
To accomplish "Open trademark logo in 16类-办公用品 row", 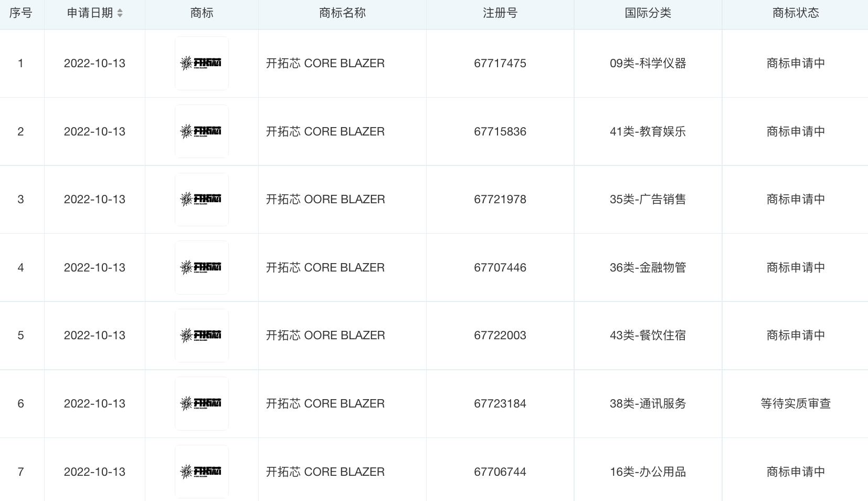I will pyautogui.click(x=202, y=472).
